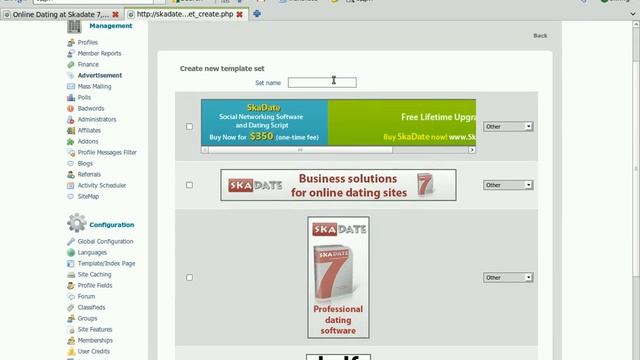Screen dimensions: 640x360
Task: Click the Classifieds icon
Action: pyautogui.click(x=71, y=308)
